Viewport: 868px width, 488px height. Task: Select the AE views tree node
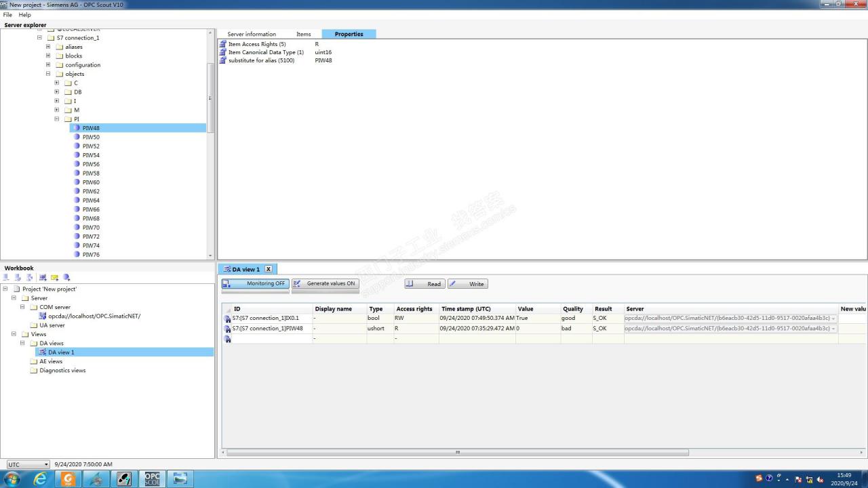[x=51, y=361]
